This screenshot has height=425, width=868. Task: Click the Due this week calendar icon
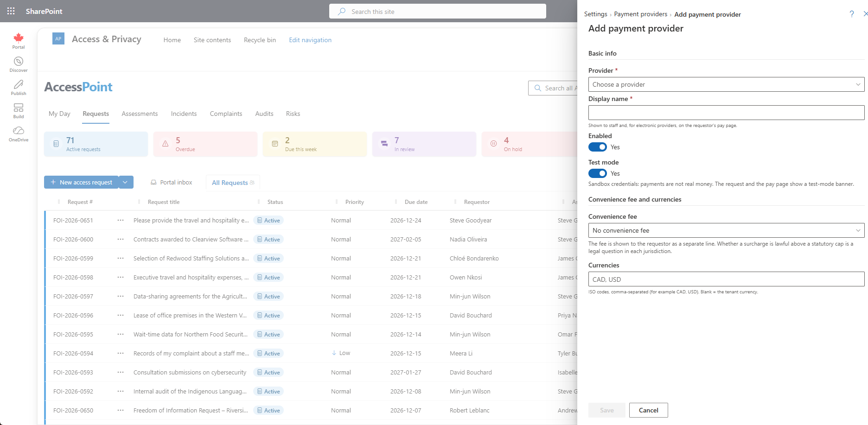(275, 144)
